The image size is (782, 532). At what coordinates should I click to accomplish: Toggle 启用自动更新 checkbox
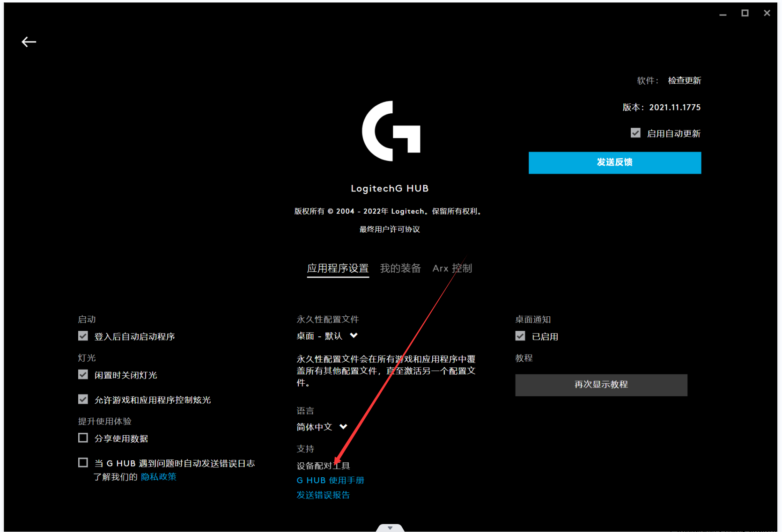coord(635,133)
